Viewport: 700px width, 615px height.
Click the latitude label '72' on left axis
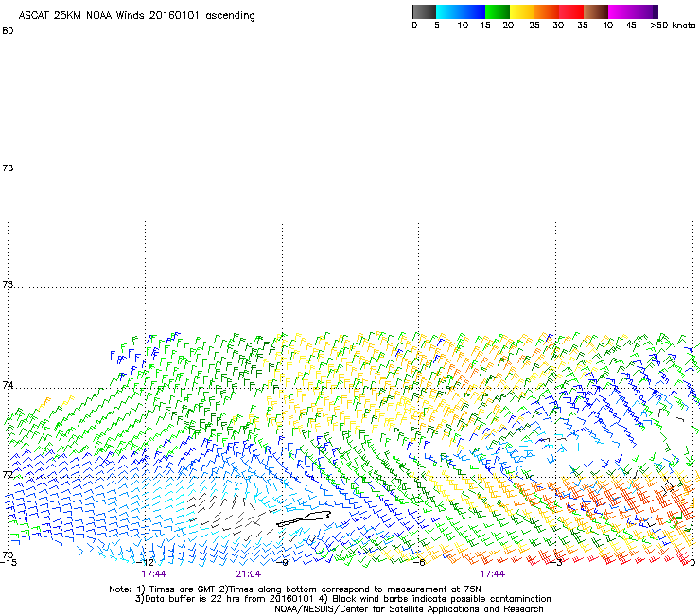[8, 474]
